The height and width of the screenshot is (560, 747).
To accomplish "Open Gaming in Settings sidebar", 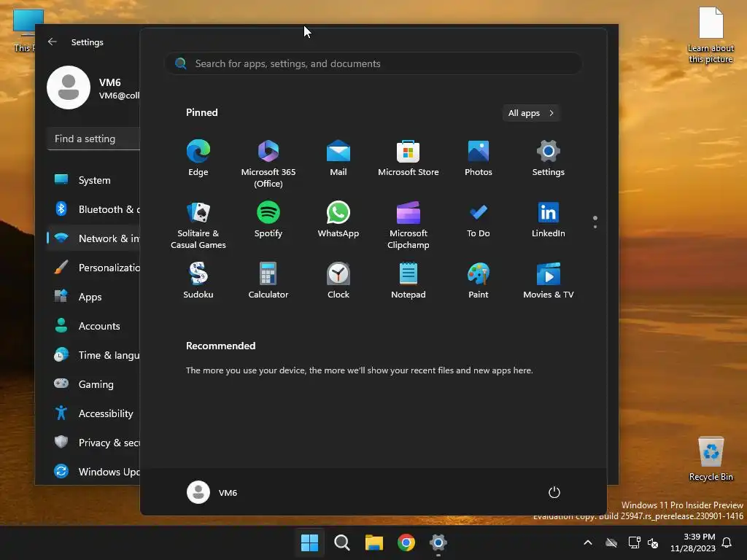I will (x=93, y=384).
